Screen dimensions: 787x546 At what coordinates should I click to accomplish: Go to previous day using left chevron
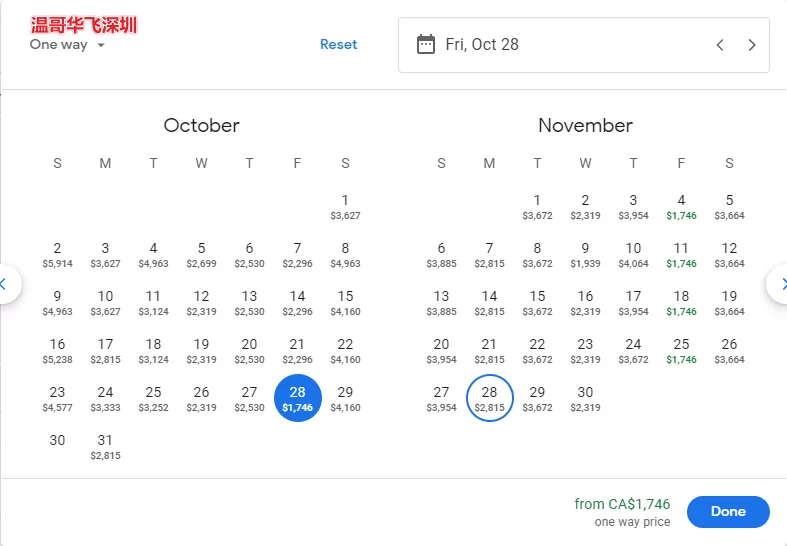[x=720, y=45]
